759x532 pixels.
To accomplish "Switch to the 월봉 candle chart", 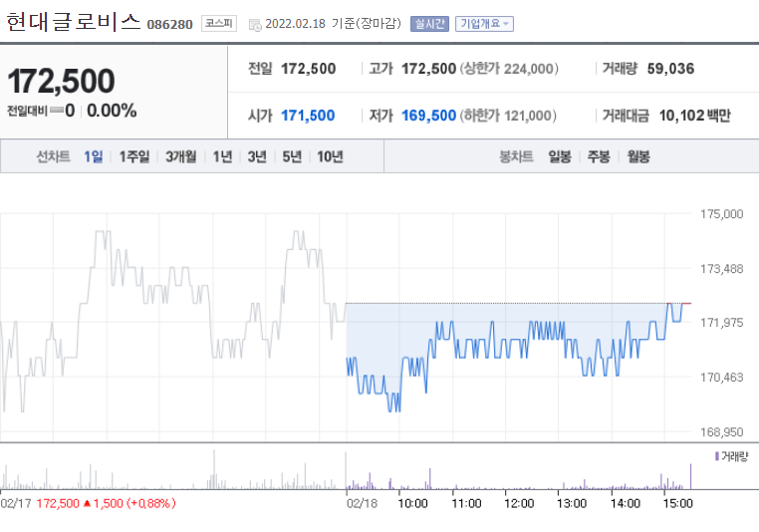I will 638,156.
